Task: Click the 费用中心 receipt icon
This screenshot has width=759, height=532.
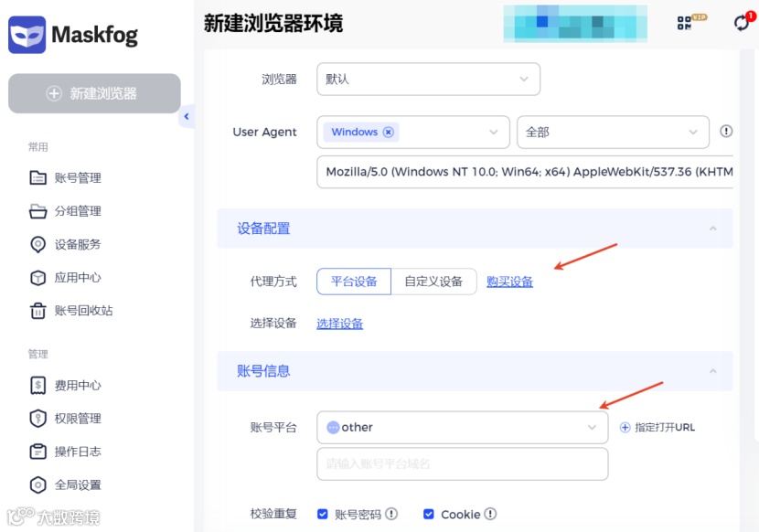Action: 37,386
